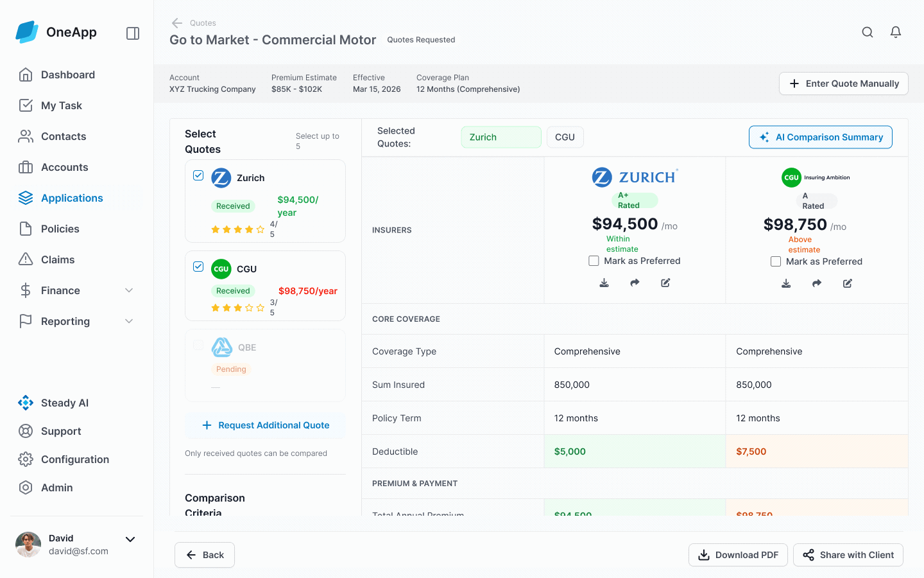Open Claims in the sidebar
This screenshot has width=924, height=578.
[x=76, y=259]
